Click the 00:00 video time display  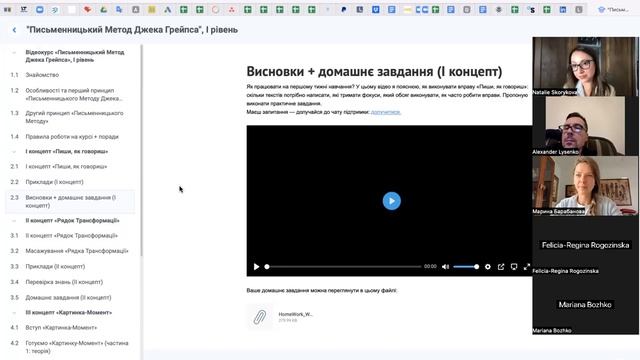430,267
